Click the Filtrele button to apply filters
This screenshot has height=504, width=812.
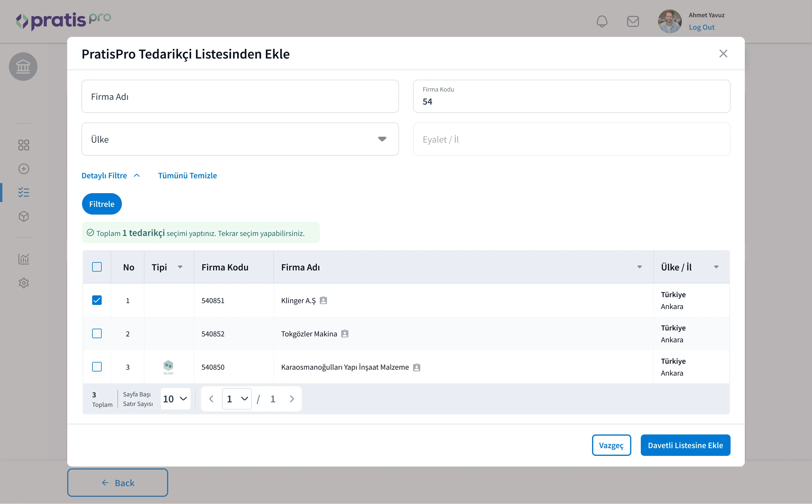[102, 204]
